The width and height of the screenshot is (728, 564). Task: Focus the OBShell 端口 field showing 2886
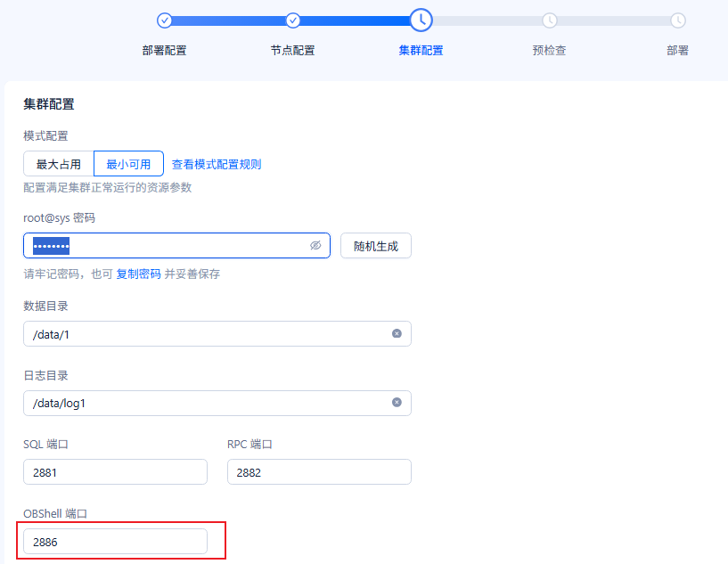[x=115, y=541]
